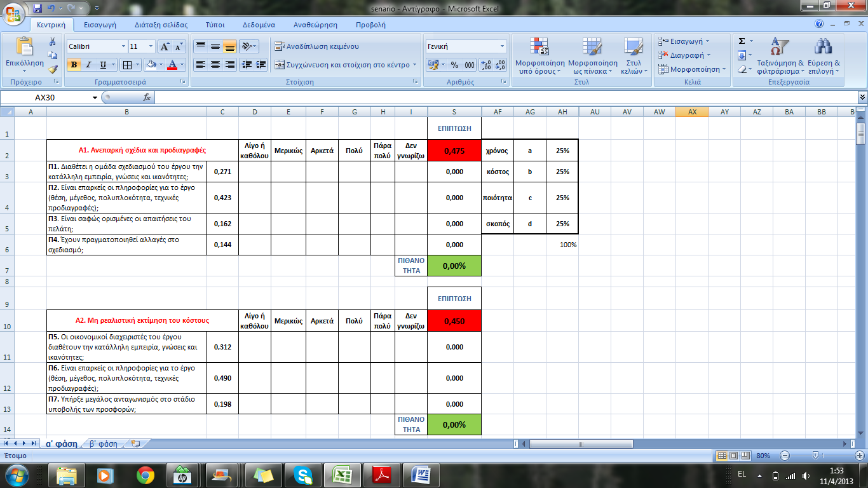Image resolution: width=868 pixels, height=488 pixels.
Task: Open the Διάταξη σελίδας tab
Action: pyautogui.click(x=161, y=25)
